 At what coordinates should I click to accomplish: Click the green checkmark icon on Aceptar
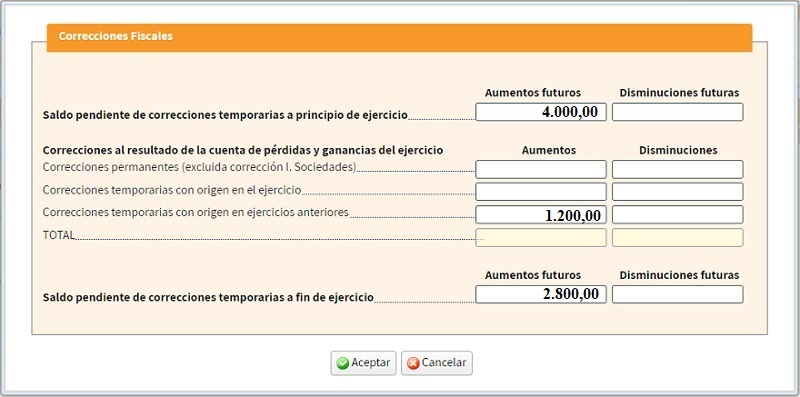click(343, 363)
